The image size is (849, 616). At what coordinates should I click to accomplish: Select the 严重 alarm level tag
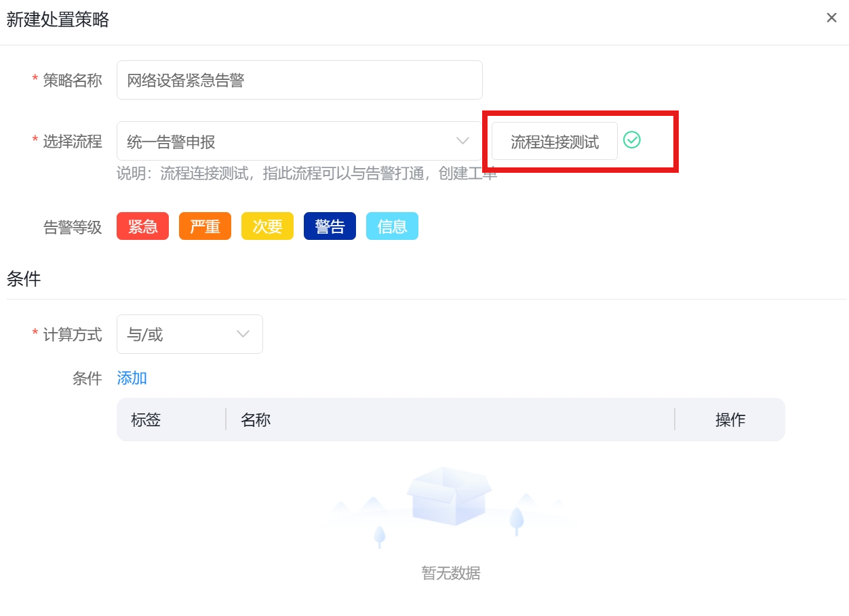pos(205,226)
